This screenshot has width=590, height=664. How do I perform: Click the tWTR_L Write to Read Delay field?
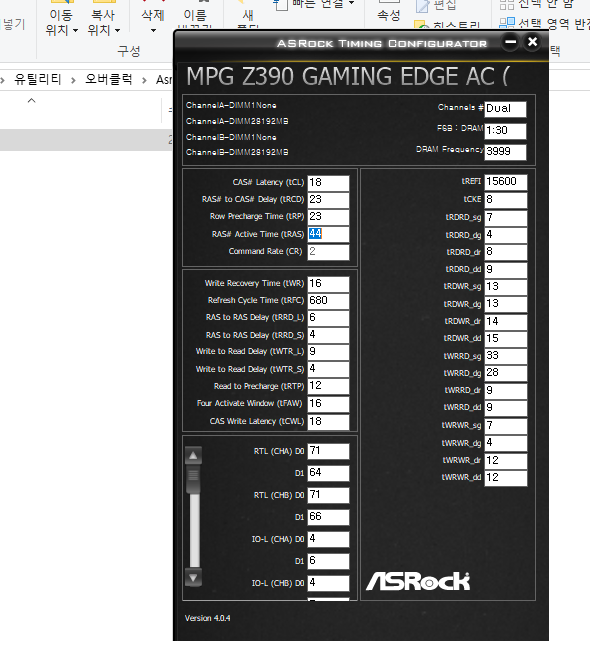[x=328, y=352]
